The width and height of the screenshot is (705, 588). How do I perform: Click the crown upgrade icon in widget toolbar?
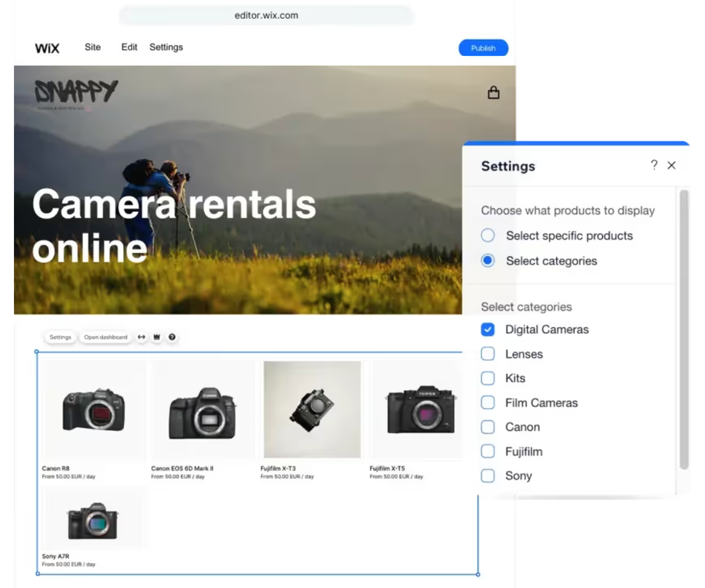point(157,337)
